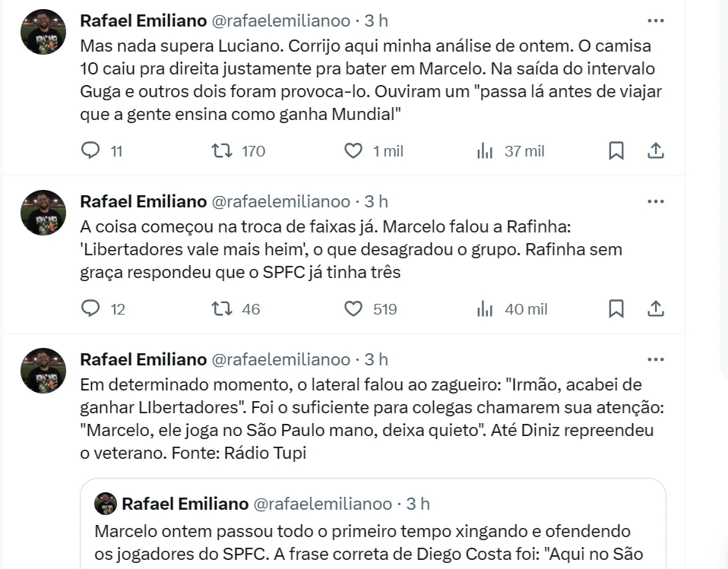Image resolution: width=728 pixels, height=569 pixels.
Task: Share the Luciano tweet
Action: 655,150
